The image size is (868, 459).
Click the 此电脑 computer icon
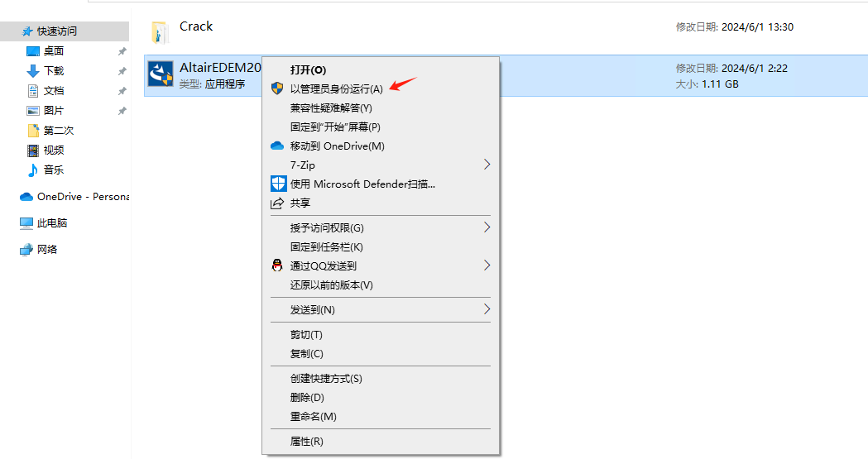click(26, 223)
